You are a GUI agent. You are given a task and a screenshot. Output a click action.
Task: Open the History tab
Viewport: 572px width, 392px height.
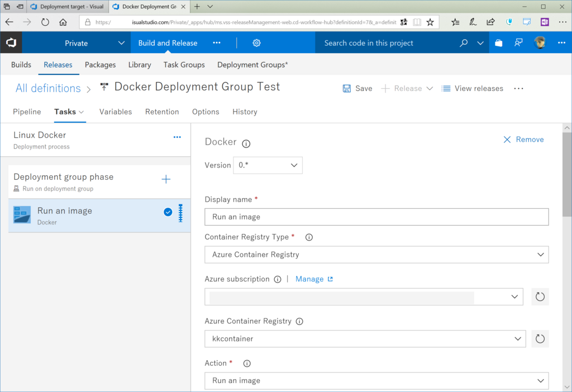click(245, 112)
